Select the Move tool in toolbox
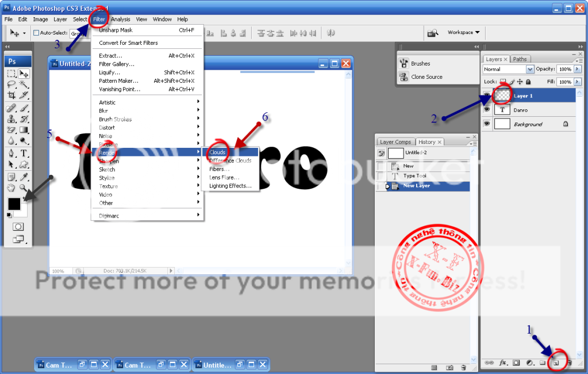588x374 pixels. (x=24, y=74)
